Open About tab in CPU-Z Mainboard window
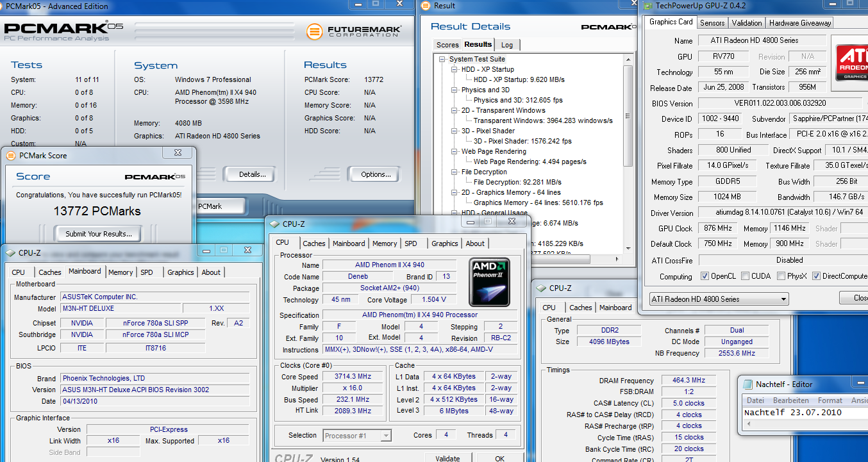Viewport: 868px width, 462px height. [x=211, y=272]
